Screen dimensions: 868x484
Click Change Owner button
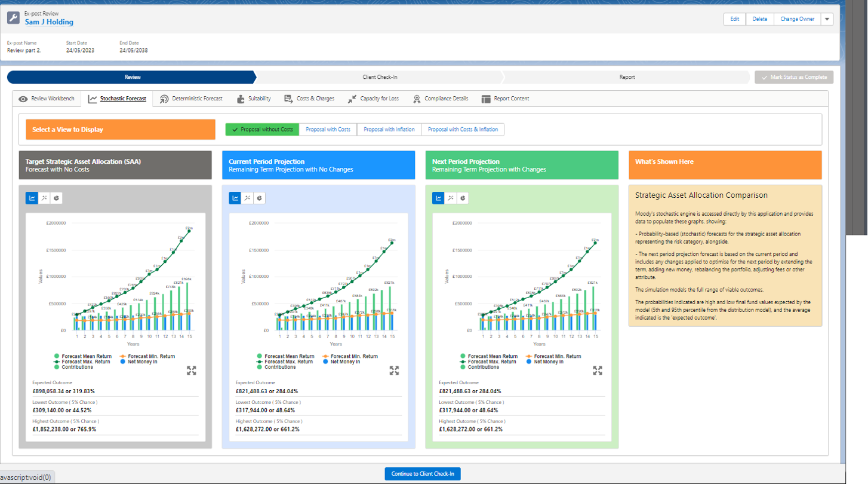click(x=798, y=19)
